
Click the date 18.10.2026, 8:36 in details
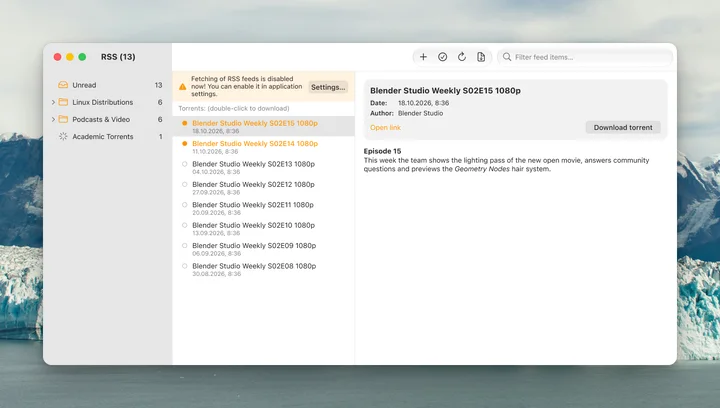click(x=423, y=103)
